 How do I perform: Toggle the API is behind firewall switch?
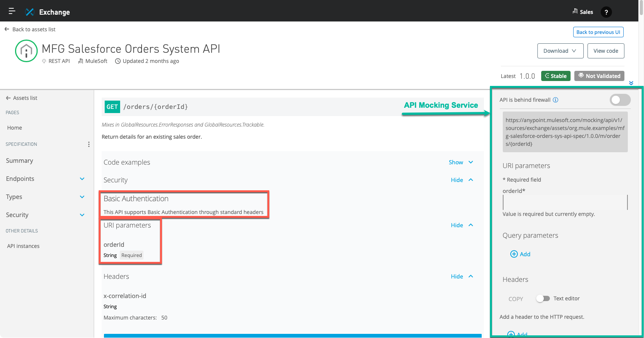pyautogui.click(x=620, y=100)
